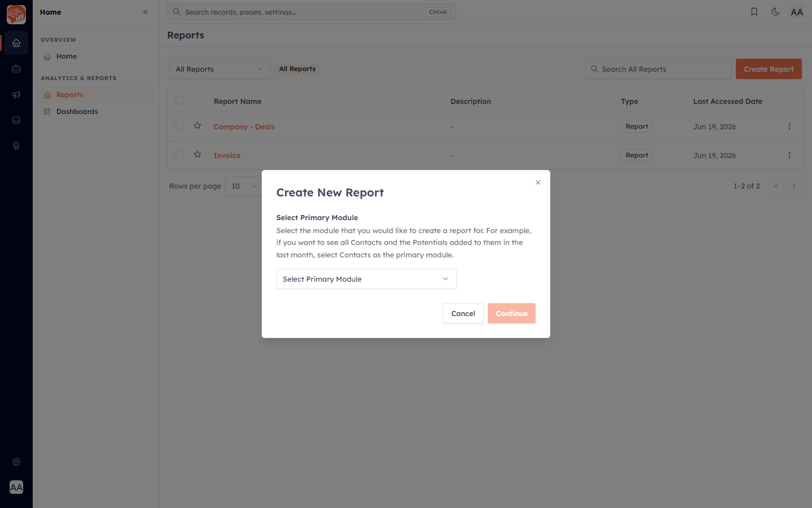812x508 pixels.
Task: Click the Report Name column header
Action: 237,102
